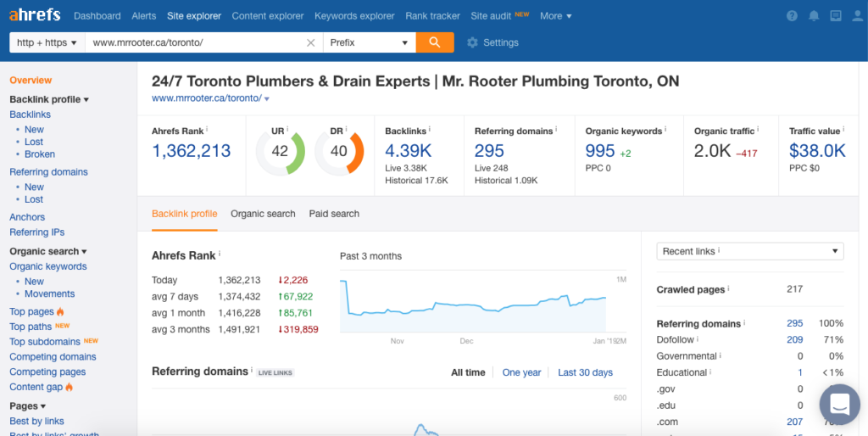Open the notifications bell icon
The height and width of the screenshot is (436, 868).
[x=814, y=16]
